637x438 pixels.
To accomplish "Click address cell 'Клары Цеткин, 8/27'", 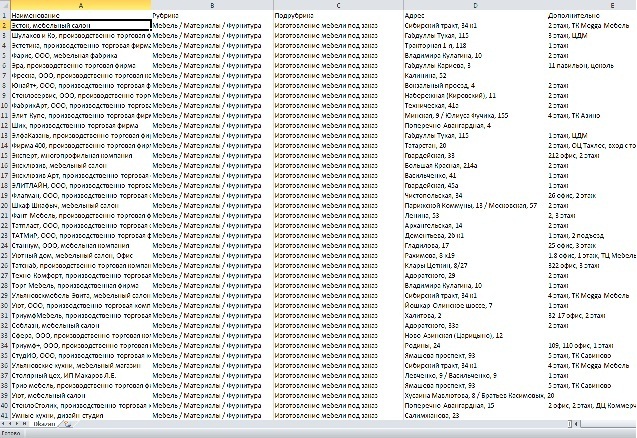I will click(475, 265).
